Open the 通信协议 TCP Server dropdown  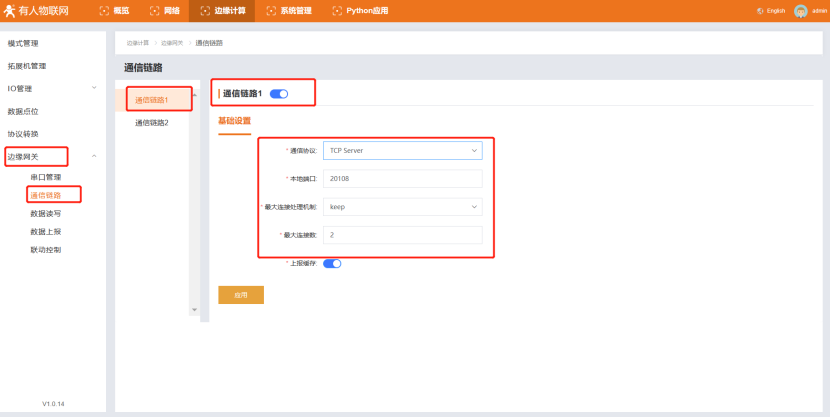click(403, 150)
